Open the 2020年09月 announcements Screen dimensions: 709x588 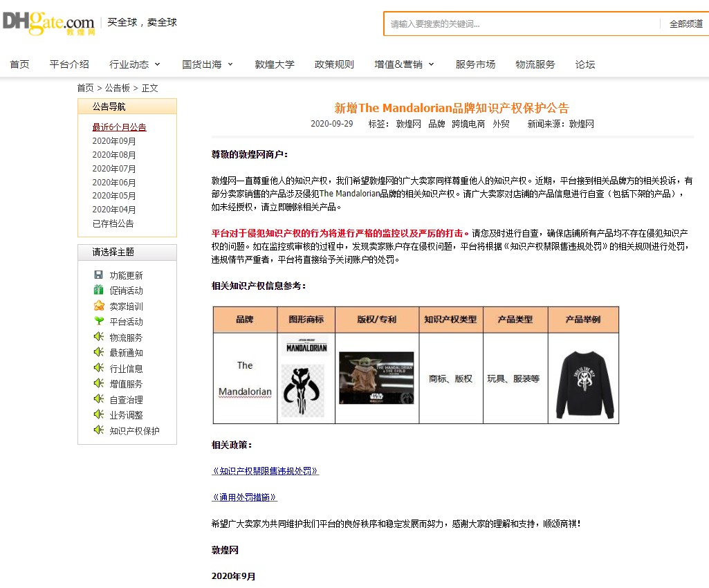pos(114,141)
